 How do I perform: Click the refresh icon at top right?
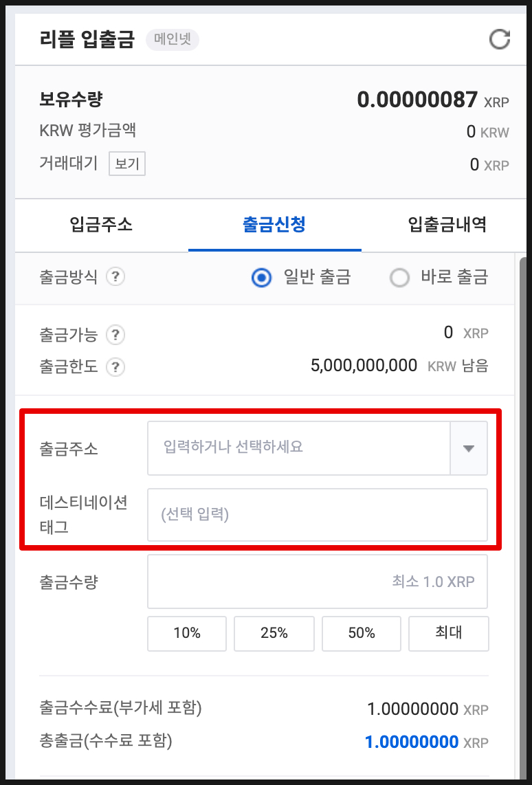point(500,39)
